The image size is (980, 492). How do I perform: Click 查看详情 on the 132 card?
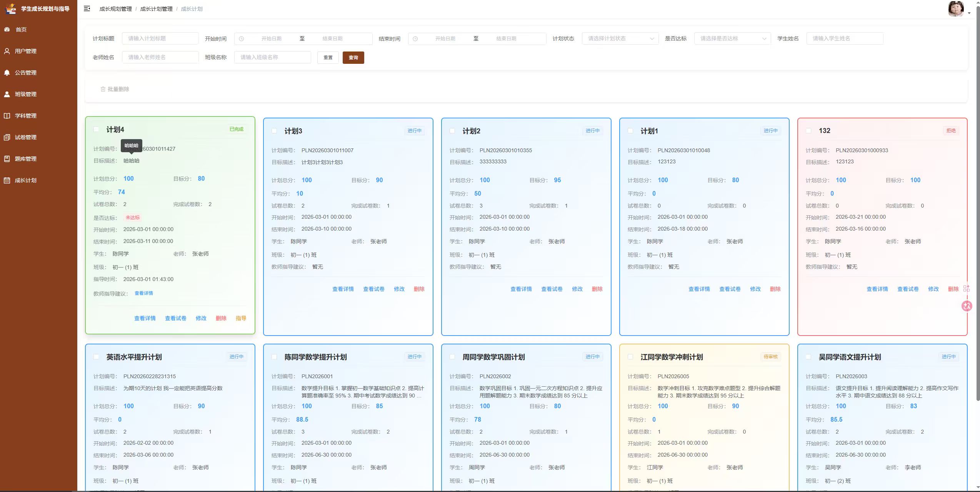click(x=877, y=289)
